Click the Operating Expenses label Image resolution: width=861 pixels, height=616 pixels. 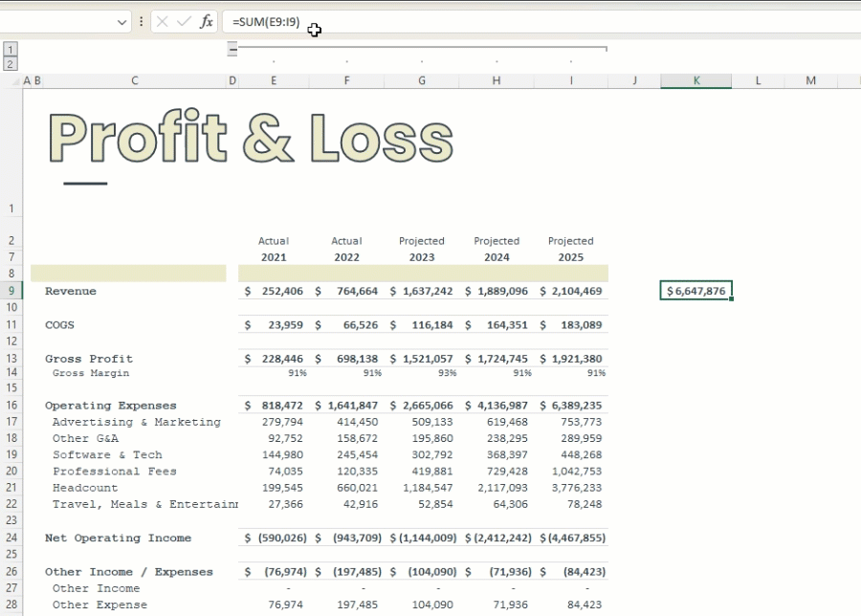click(x=111, y=406)
